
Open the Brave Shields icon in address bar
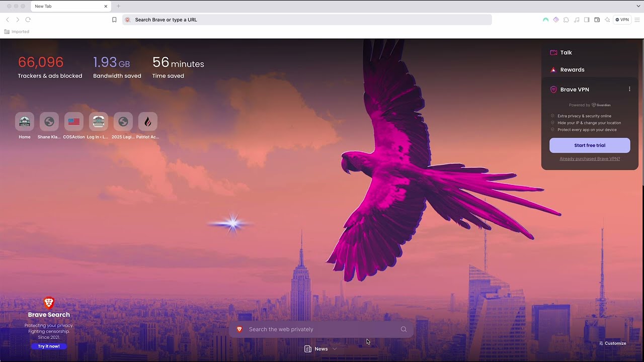[127, 20]
